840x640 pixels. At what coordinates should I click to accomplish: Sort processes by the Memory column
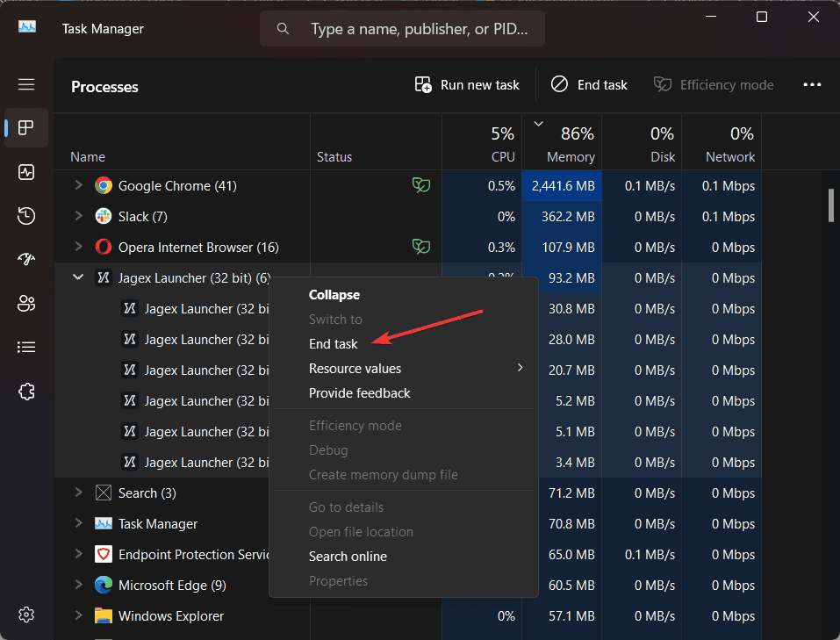pos(562,142)
